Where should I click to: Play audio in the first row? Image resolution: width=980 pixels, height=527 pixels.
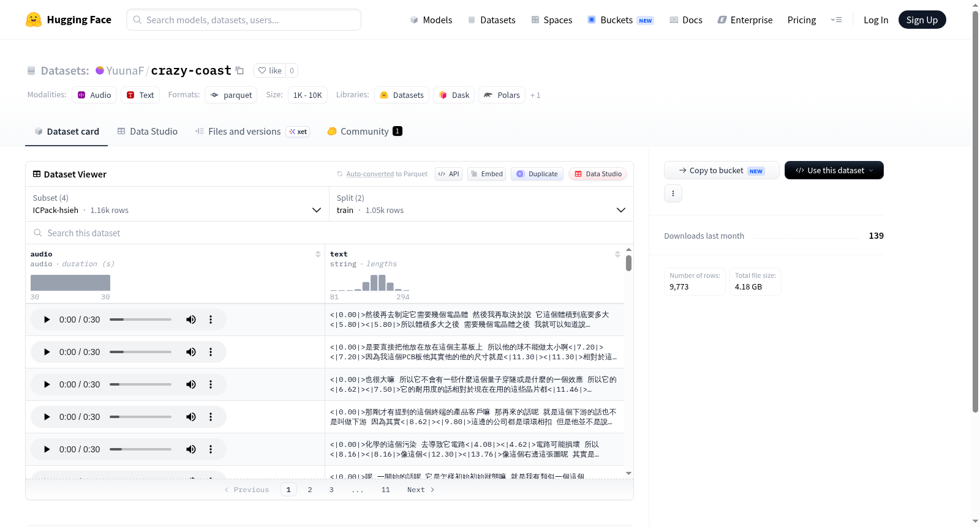47,320
